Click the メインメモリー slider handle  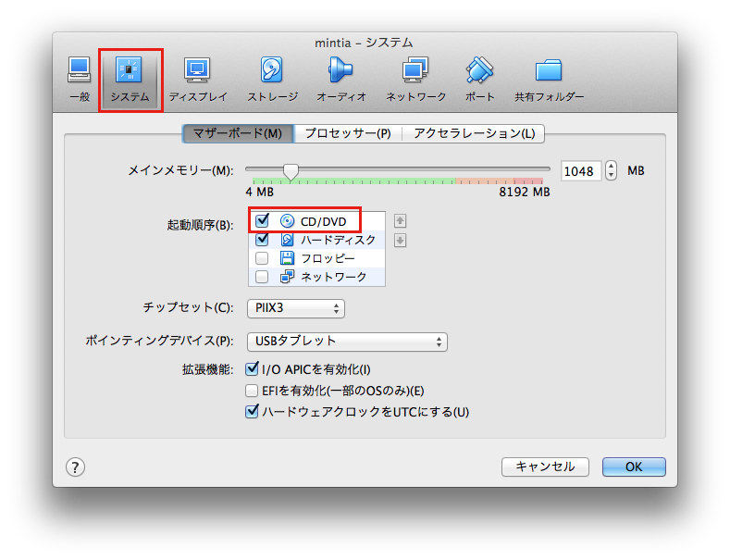pos(291,171)
